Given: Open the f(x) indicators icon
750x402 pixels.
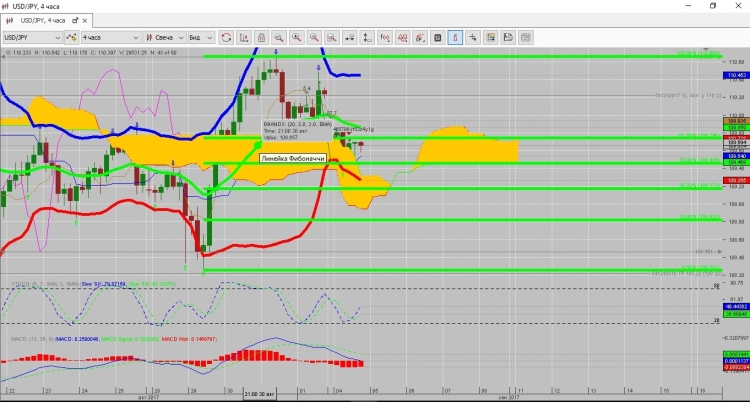Looking at the screenshot, I should tap(385, 37).
